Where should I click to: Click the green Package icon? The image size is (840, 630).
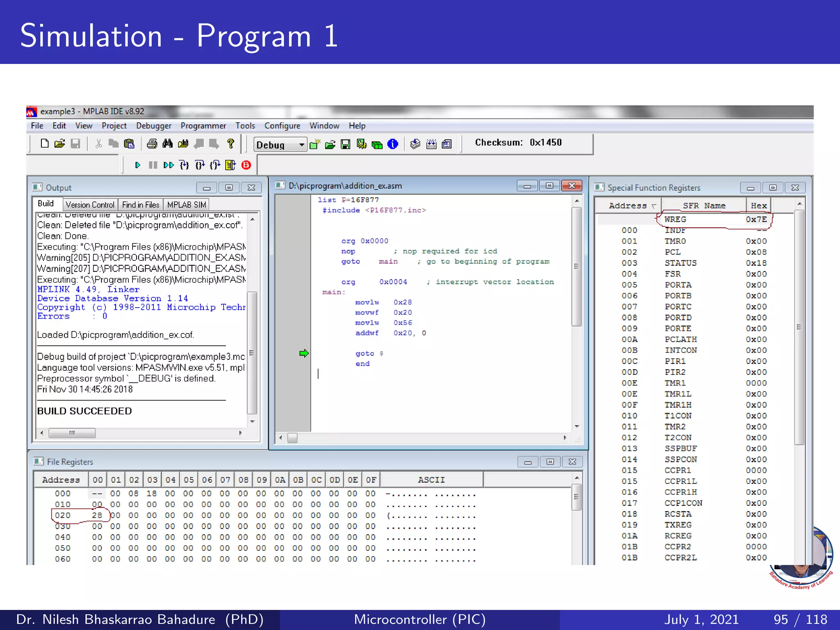377,144
